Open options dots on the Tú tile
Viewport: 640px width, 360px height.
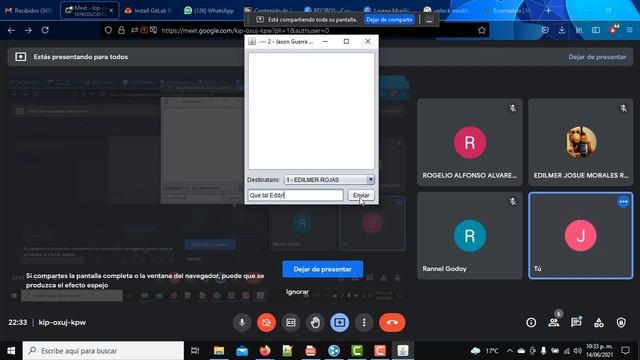click(623, 202)
